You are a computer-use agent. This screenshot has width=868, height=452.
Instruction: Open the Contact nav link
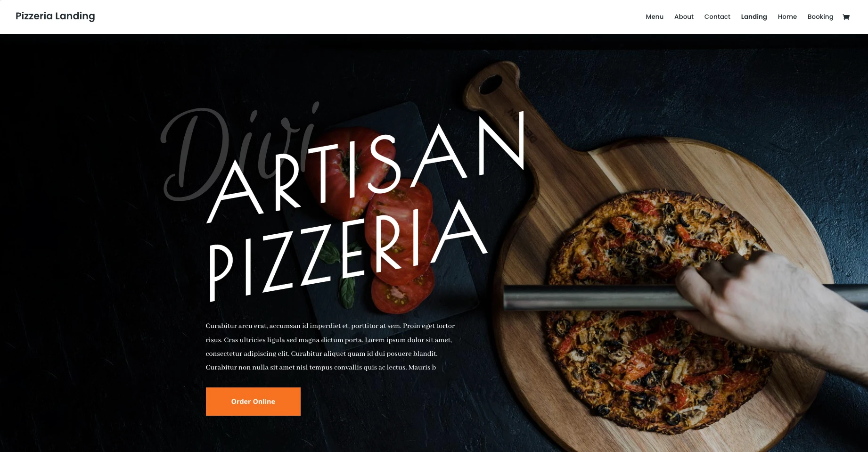point(717,17)
